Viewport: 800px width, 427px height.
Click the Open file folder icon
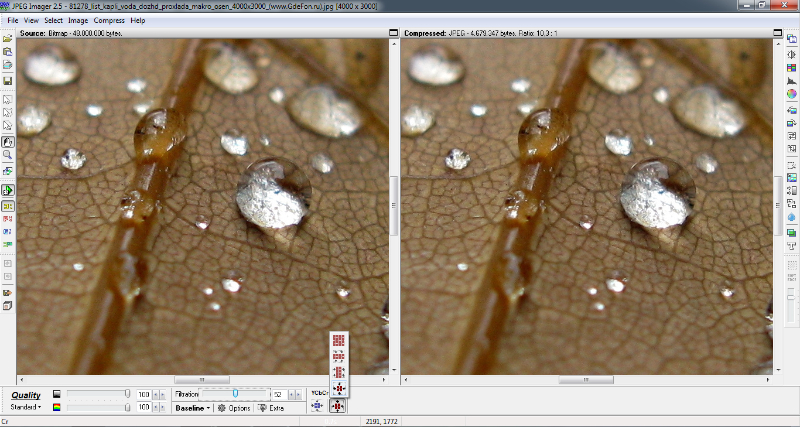click(8, 38)
